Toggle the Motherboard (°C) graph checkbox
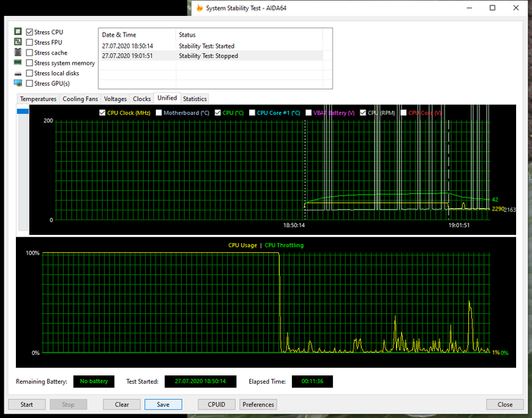This screenshot has width=532, height=418. coord(158,112)
